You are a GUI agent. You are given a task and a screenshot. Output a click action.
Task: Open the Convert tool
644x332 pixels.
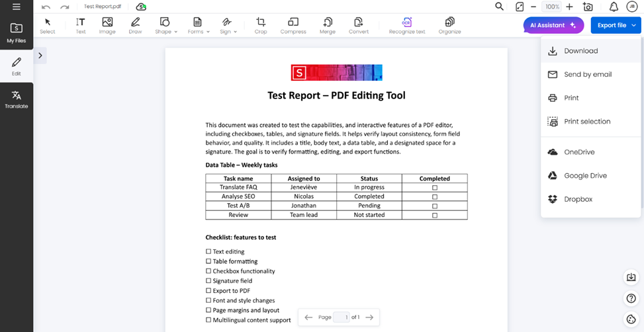click(x=359, y=25)
